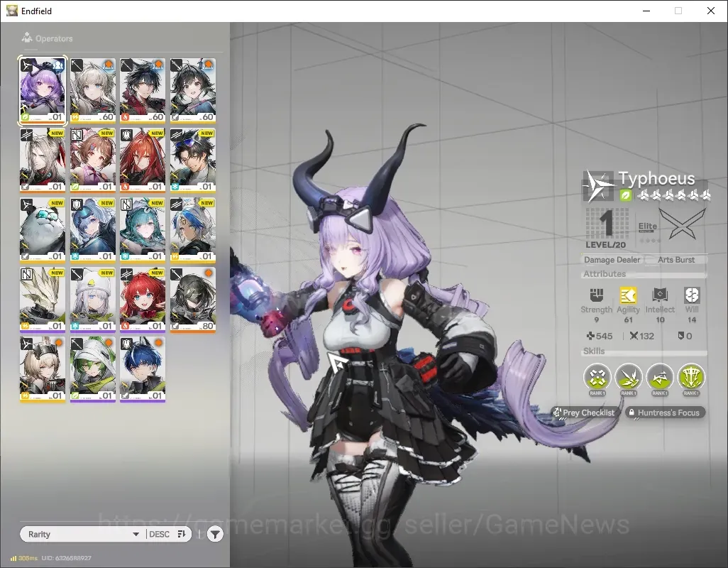The image size is (728, 568).
Task: Choose the teal-haired girl operator card
Action: (x=143, y=230)
